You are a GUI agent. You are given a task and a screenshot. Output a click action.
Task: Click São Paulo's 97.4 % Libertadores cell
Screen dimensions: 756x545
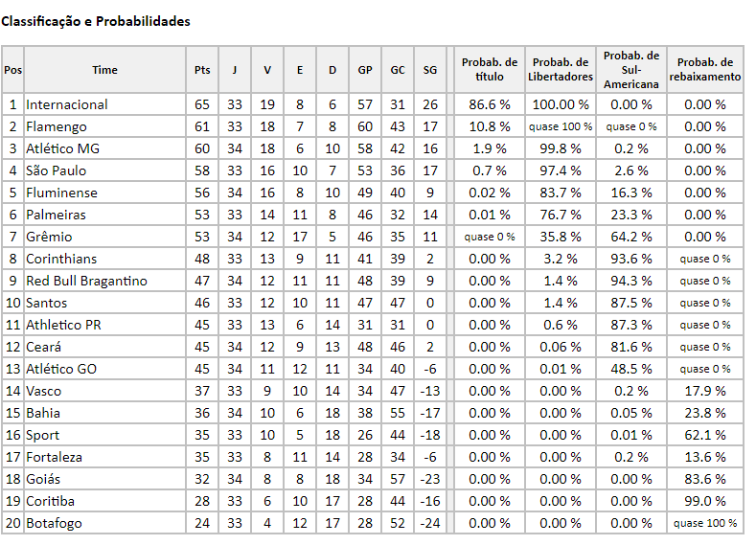click(x=561, y=170)
